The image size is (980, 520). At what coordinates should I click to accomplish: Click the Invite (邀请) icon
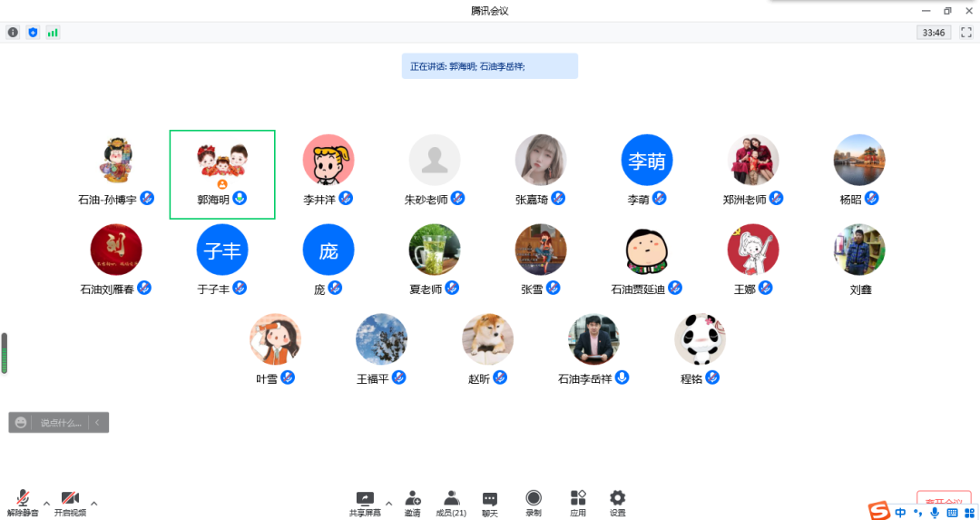coord(413,503)
